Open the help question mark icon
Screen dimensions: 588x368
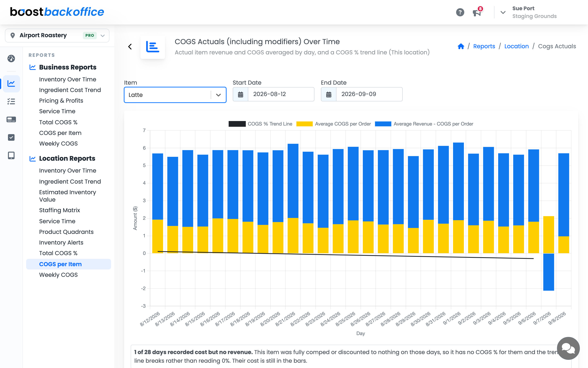coord(460,12)
